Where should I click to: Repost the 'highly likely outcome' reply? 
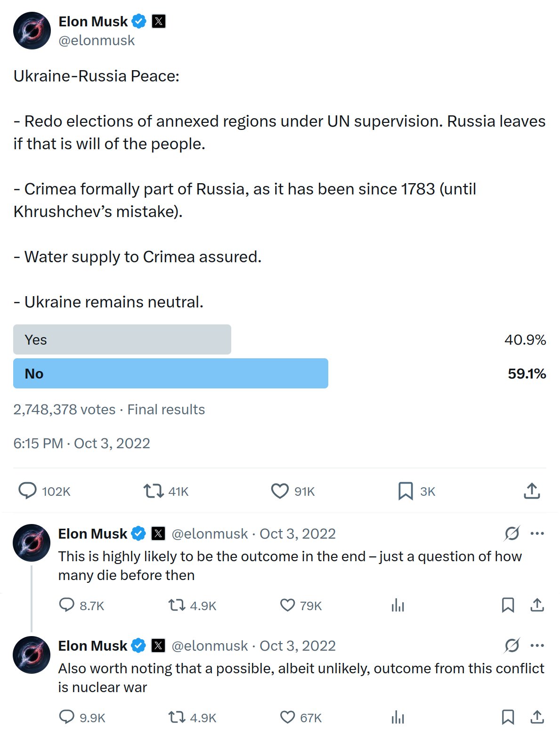[x=177, y=605]
